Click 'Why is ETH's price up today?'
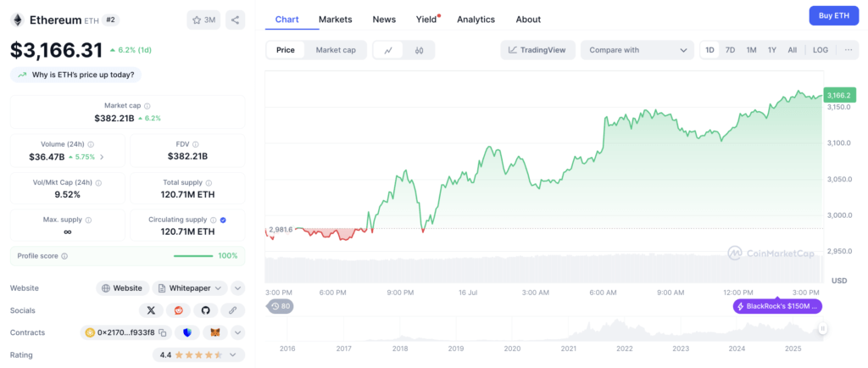Screen dimensions: 868x368 point(75,75)
